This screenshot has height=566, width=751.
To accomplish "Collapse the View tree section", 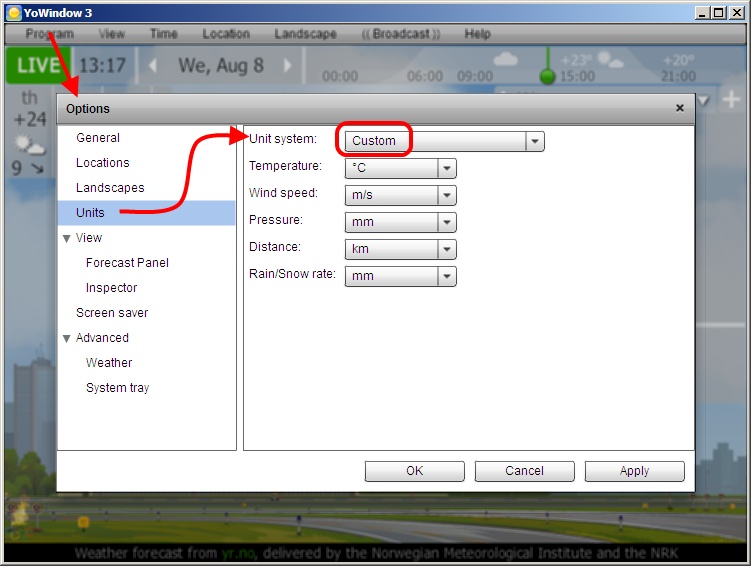I will click(67, 238).
